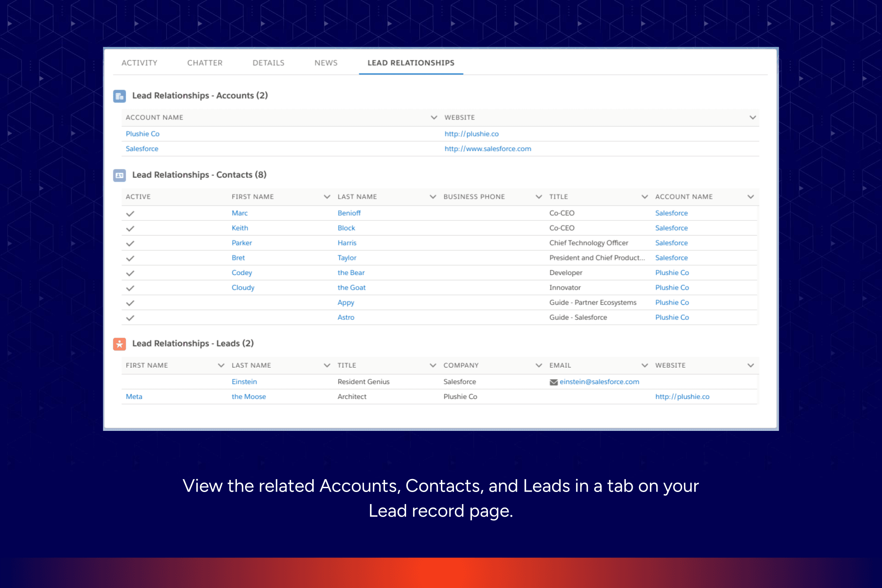Open contact first name Bret

click(238, 258)
